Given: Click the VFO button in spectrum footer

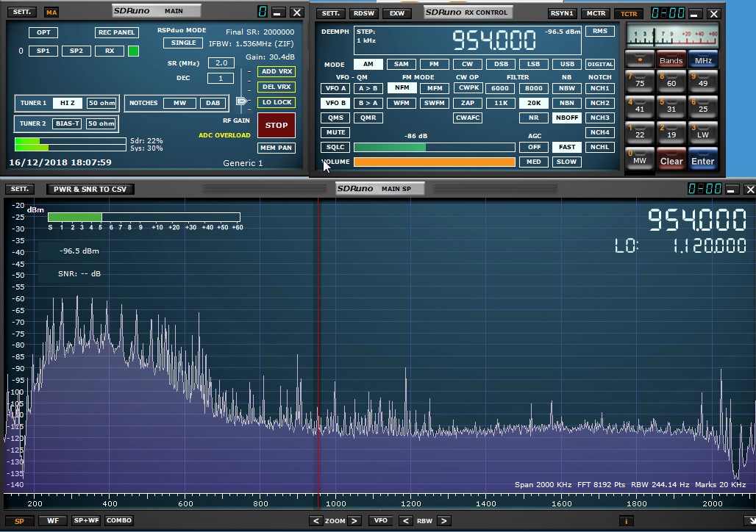Looking at the screenshot, I should point(381,520).
